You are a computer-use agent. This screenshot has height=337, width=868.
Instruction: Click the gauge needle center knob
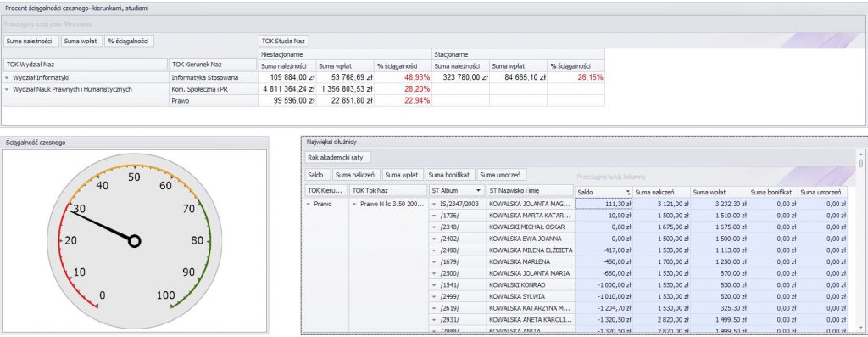(134, 241)
